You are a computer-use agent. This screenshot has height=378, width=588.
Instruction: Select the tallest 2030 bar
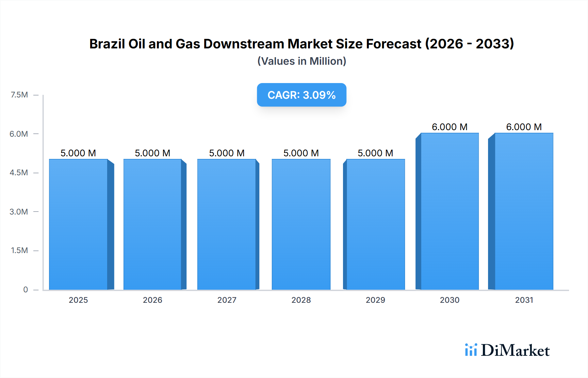point(449,213)
